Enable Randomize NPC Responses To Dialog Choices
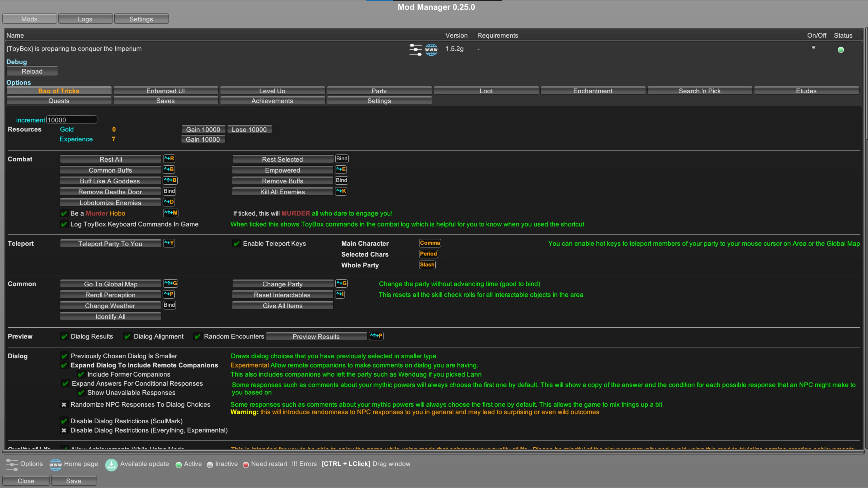This screenshot has height=488, width=868. click(64, 404)
